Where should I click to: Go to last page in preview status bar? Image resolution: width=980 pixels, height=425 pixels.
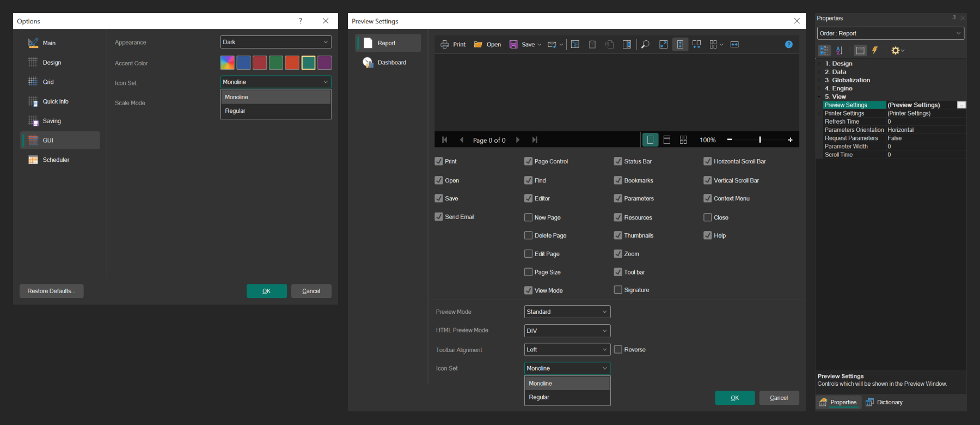tap(535, 140)
